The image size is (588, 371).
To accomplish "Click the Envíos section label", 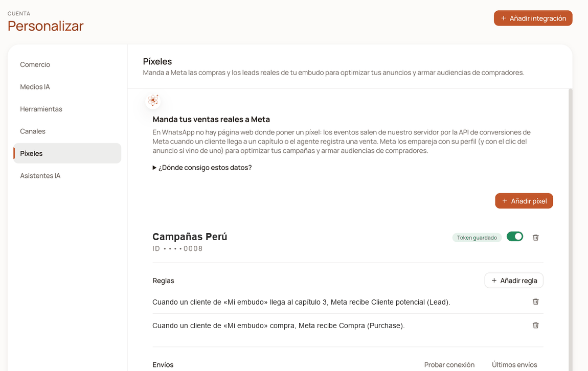I will coord(163,365).
